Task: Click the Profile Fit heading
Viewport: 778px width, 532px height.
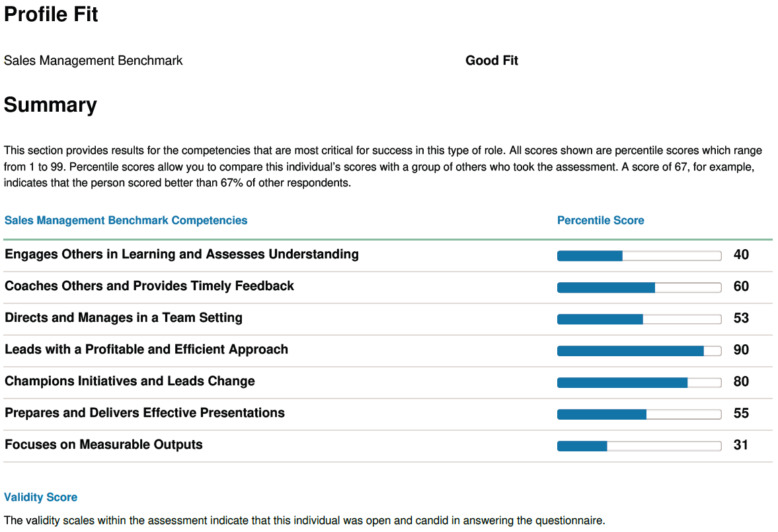Action: click(x=51, y=14)
